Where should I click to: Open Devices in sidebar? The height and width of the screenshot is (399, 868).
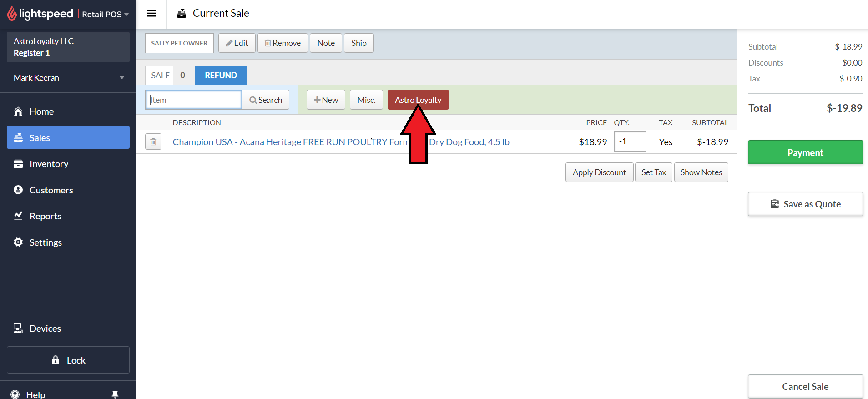[x=68, y=328]
